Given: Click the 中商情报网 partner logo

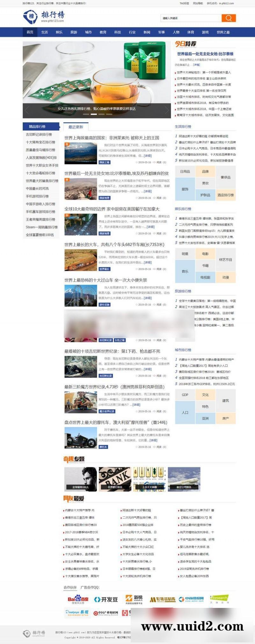Looking at the screenshot, I should click(x=191, y=599).
